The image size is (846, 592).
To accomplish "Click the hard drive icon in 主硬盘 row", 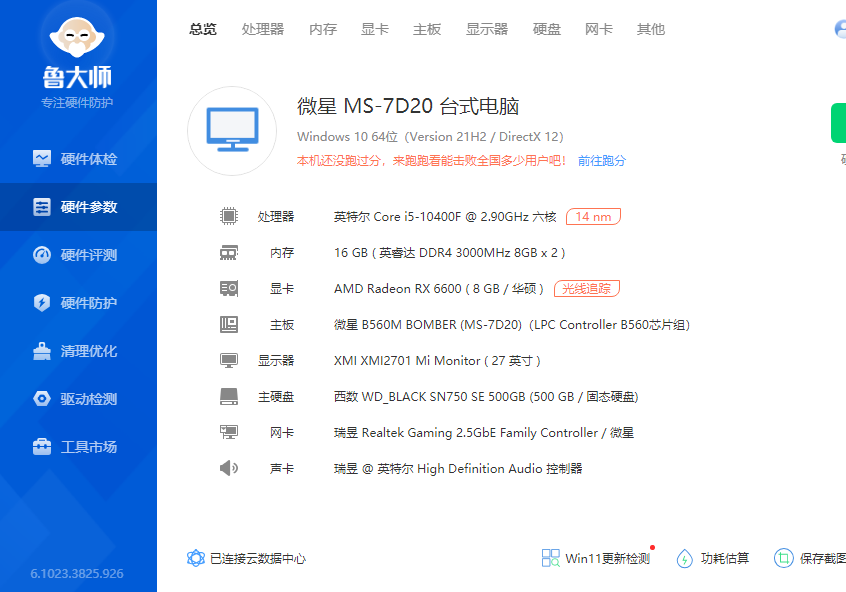I will tap(229, 397).
